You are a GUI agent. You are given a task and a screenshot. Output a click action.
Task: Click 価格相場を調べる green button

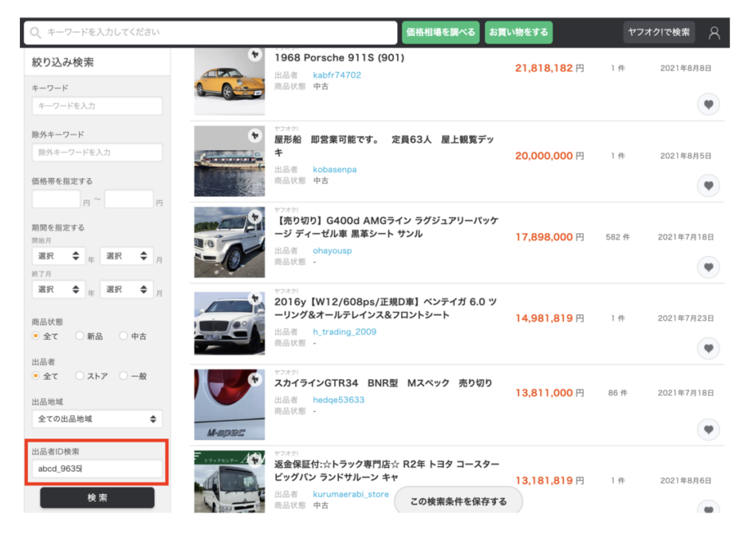tap(440, 32)
